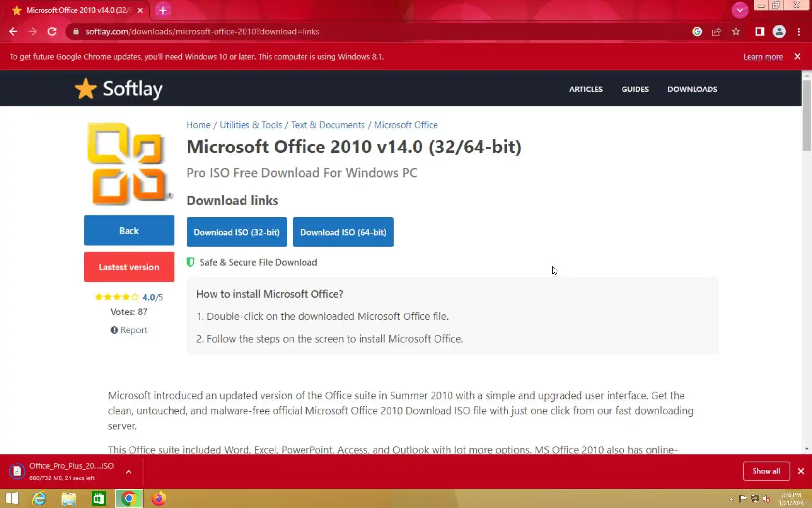The height and width of the screenshot is (508, 812).
Task: Open the volume tray icon
Action: (x=766, y=499)
